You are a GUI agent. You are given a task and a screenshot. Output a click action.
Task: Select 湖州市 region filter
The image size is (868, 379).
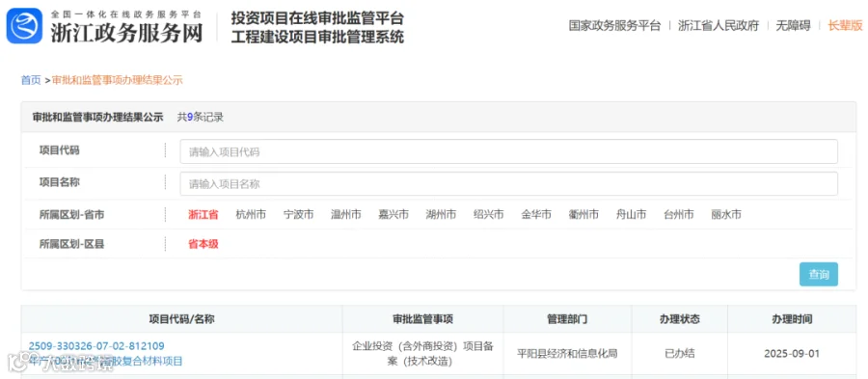point(441,215)
